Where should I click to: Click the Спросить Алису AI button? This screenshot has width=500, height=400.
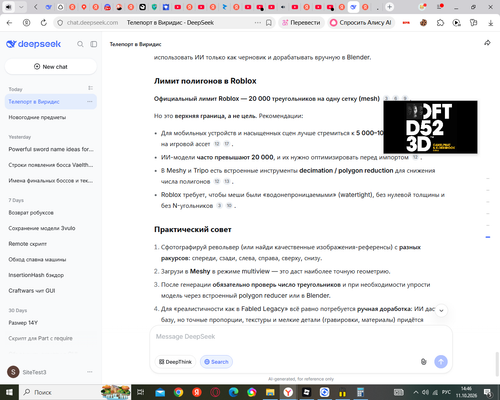(x=361, y=23)
